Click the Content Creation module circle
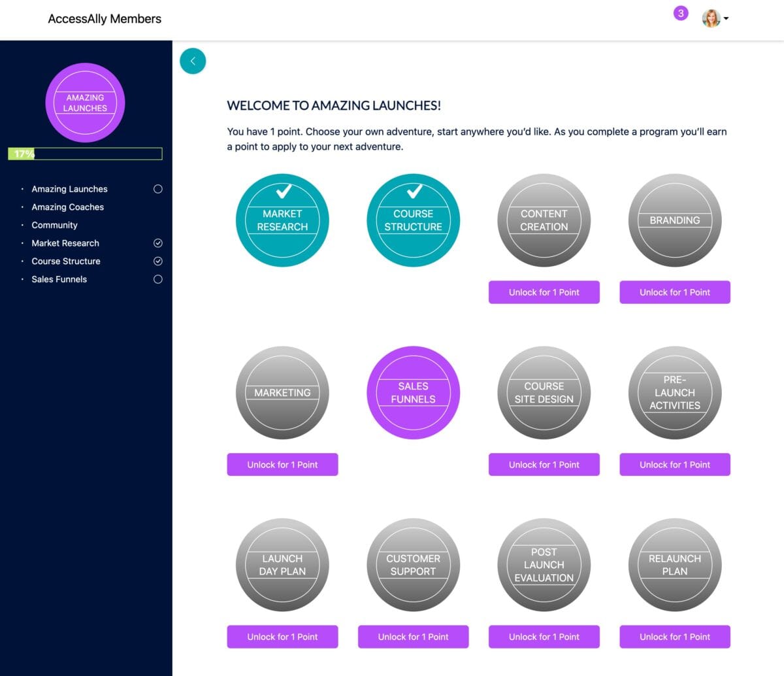Screen dimensions: 784x676 coord(544,220)
